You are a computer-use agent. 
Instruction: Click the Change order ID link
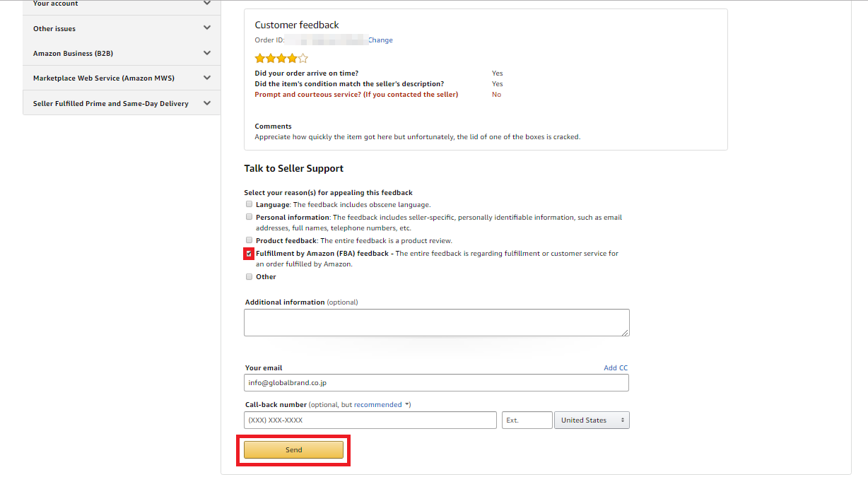(x=380, y=40)
